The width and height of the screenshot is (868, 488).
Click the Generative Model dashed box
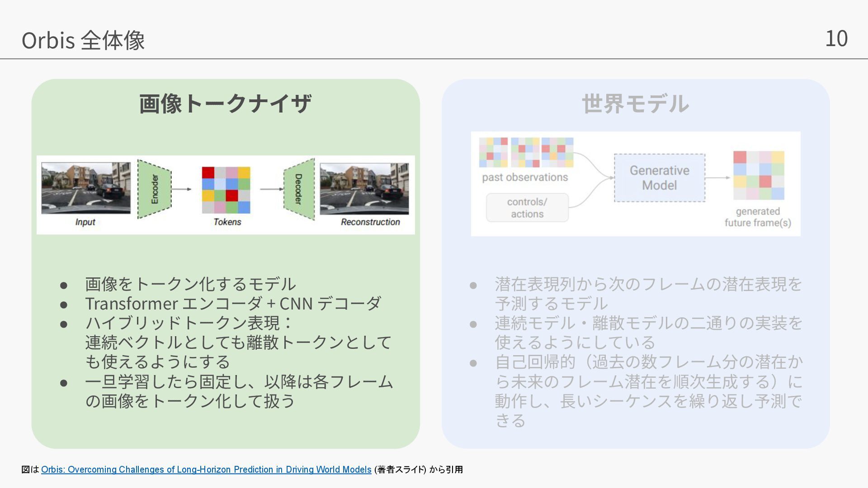(x=659, y=178)
